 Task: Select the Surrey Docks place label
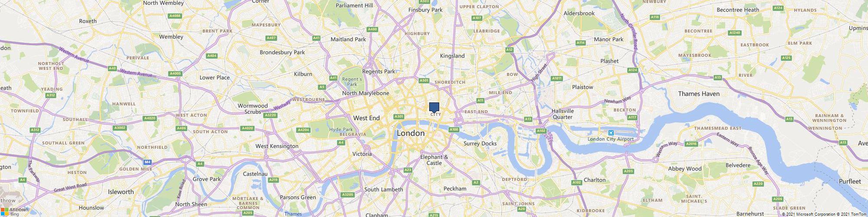click(480, 144)
